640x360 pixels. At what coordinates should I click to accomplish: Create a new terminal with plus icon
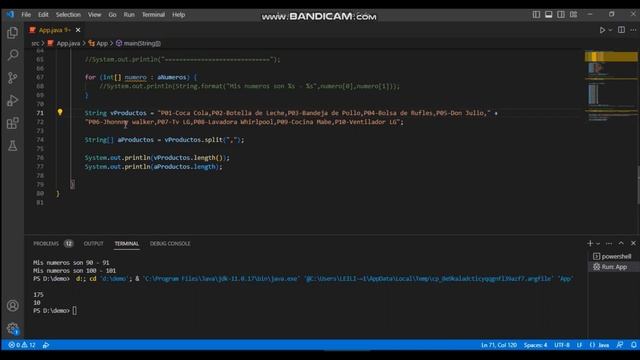(x=590, y=243)
